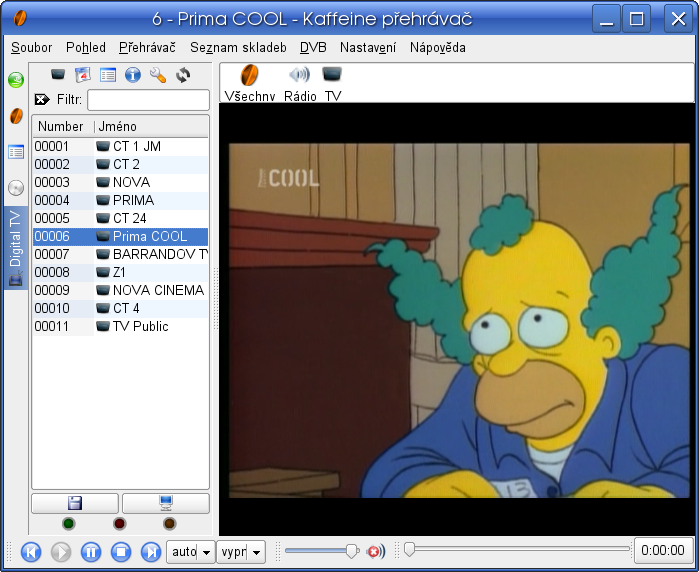Open the playlist sidebar icon

[x=16, y=152]
